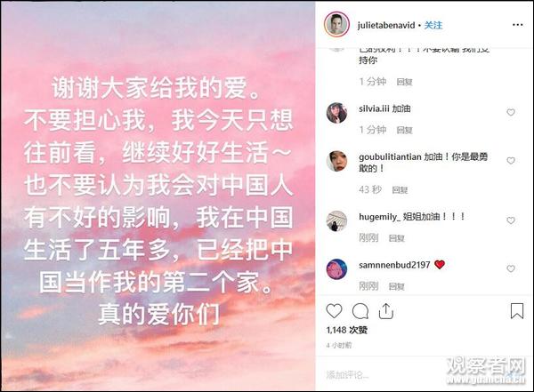Reply to samnnenbud2197's comment
Viewport: 534px width, 392px height.
pos(397,287)
